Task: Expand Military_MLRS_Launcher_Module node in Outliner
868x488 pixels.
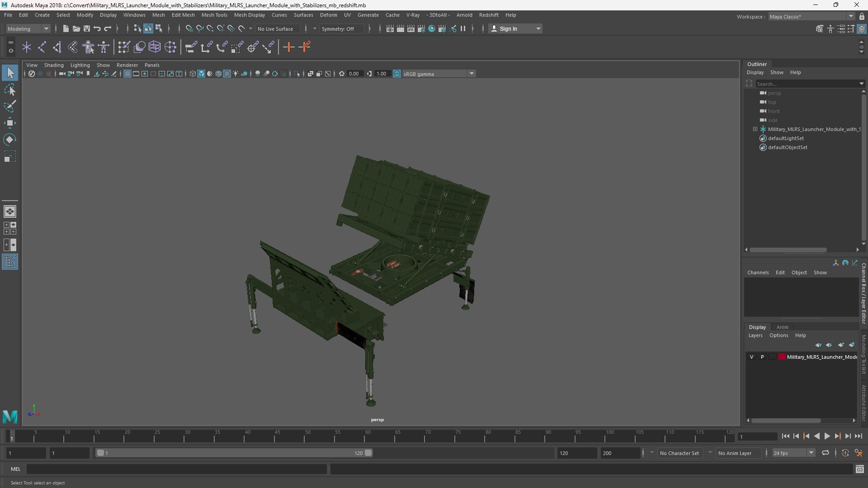Action: point(755,129)
